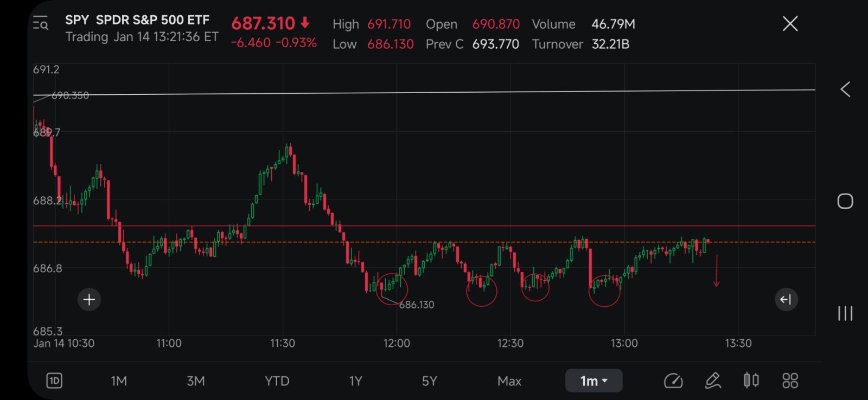The height and width of the screenshot is (400, 868).
Task: Tap the SPY SPDR S&P 500 ETF title
Action: pyautogui.click(x=137, y=20)
